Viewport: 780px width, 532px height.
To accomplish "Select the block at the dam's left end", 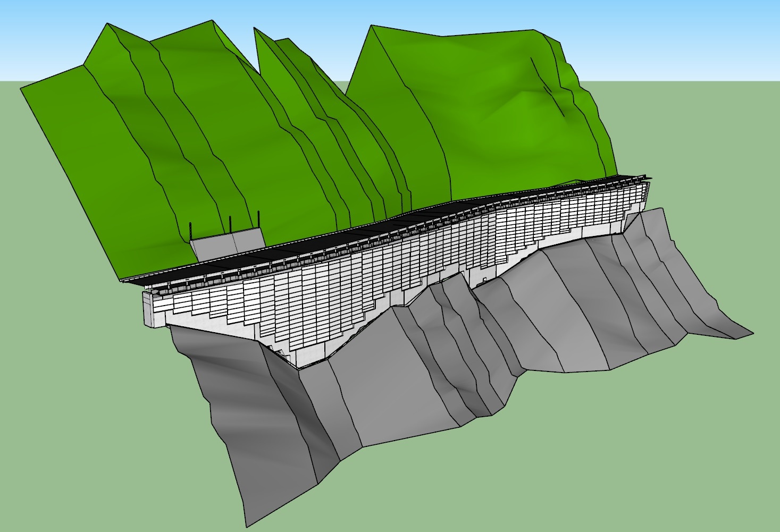I will [150, 308].
